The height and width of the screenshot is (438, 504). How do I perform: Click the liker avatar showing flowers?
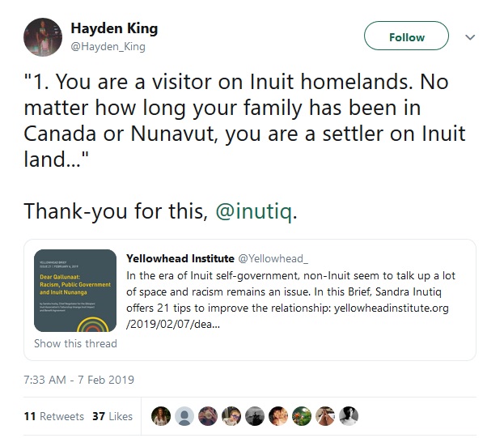302,416
